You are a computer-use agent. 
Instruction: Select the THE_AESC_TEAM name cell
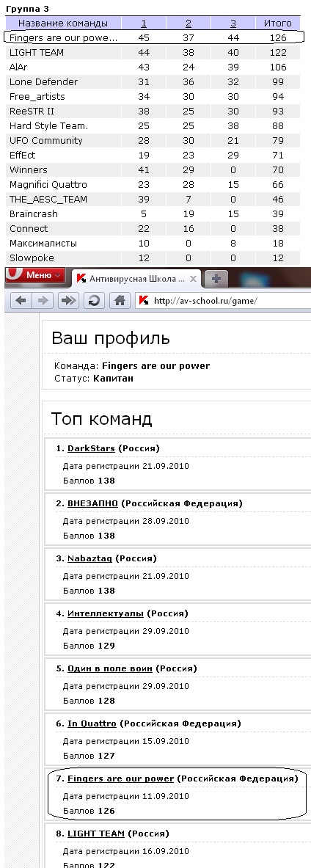coord(48,200)
